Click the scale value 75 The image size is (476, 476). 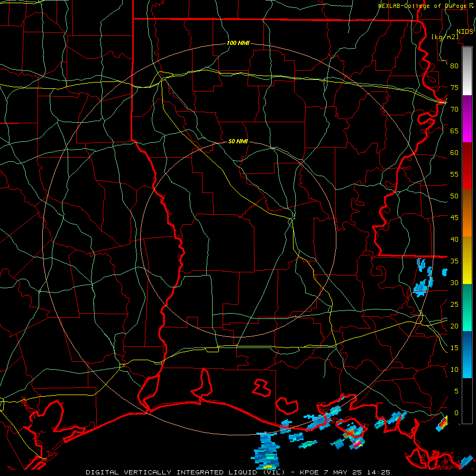(454, 87)
